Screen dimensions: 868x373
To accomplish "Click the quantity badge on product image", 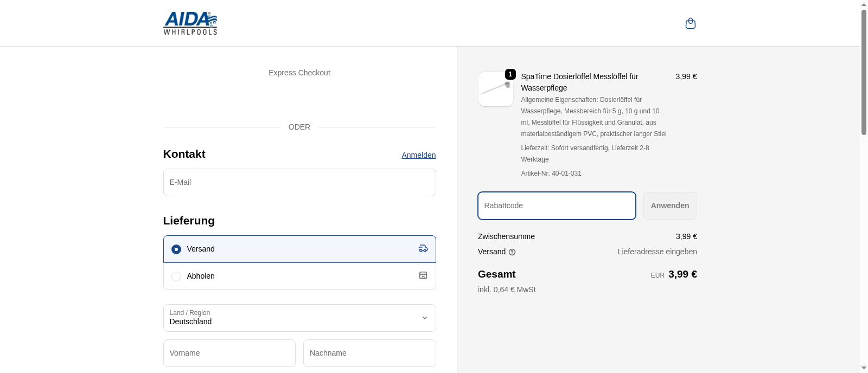I will pyautogui.click(x=510, y=74).
